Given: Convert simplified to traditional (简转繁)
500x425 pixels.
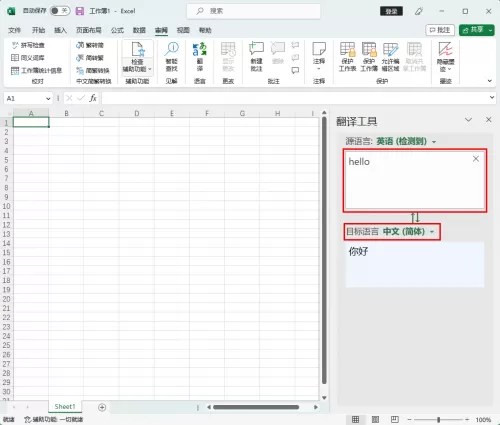Looking at the screenshot, I should point(90,58).
